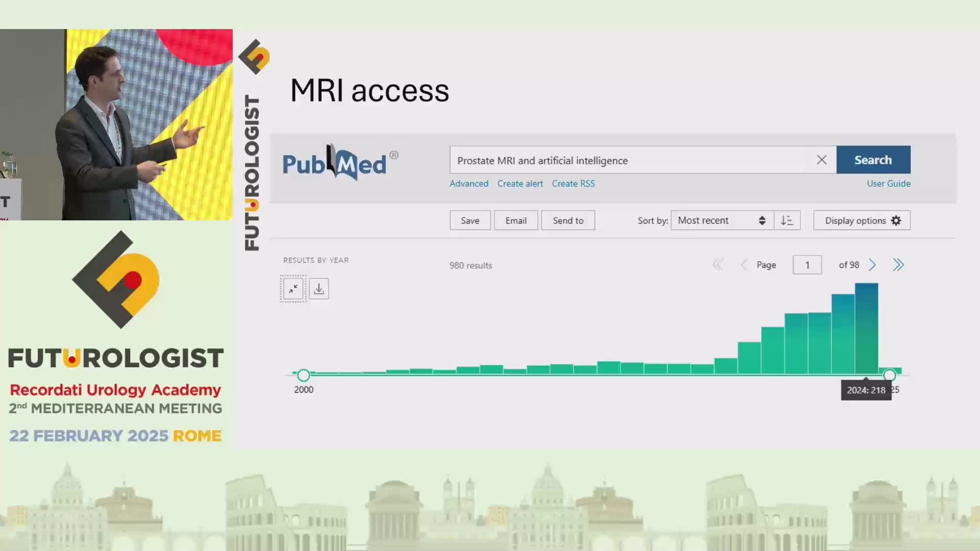Click the page number input box
980x551 pixels.
pos(807,265)
